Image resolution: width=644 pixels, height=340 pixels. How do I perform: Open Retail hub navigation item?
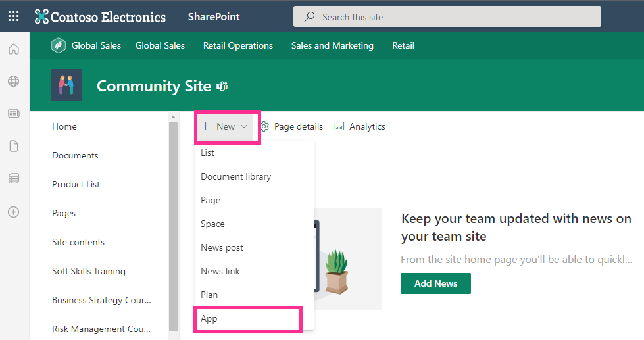[403, 45]
